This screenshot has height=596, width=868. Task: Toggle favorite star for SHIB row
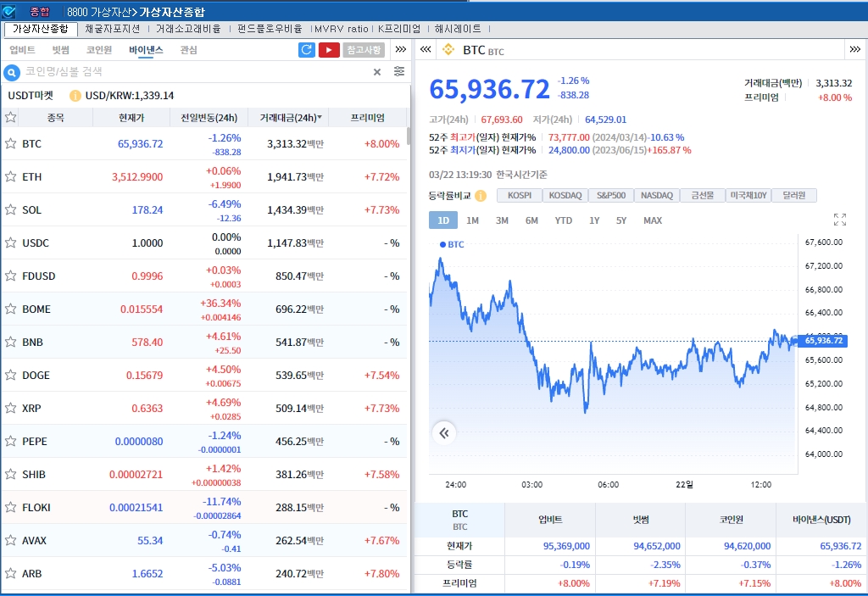10,474
